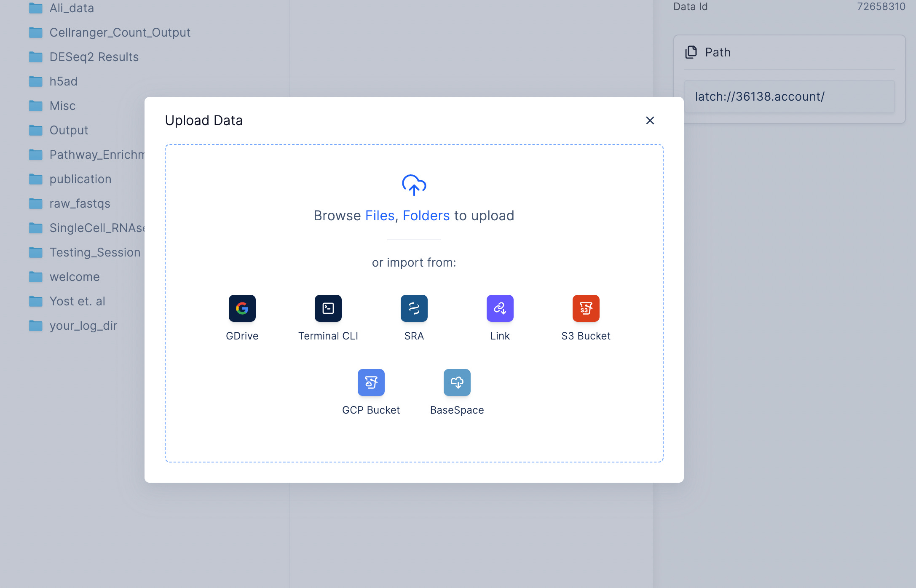
Task: Open the Terminal CLI import option
Action: click(x=328, y=308)
